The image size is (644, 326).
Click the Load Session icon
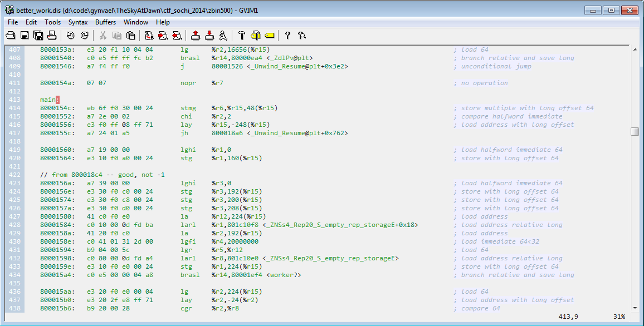click(x=196, y=36)
